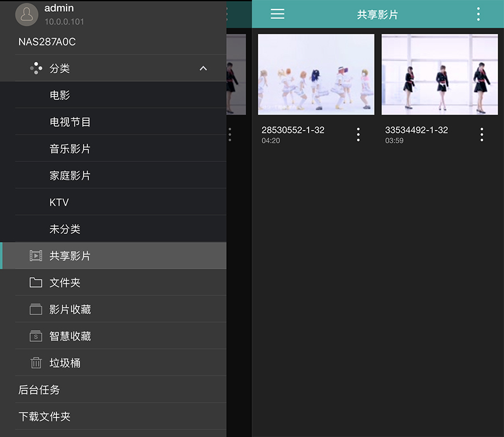Select 电视节目 category
Image resolution: width=504 pixels, height=437 pixels.
(x=70, y=122)
